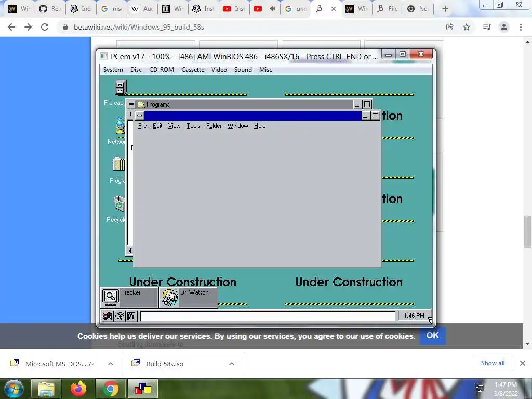Click the Programs folder desktop icon
This screenshot has width=532, height=399.
coord(119,164)
